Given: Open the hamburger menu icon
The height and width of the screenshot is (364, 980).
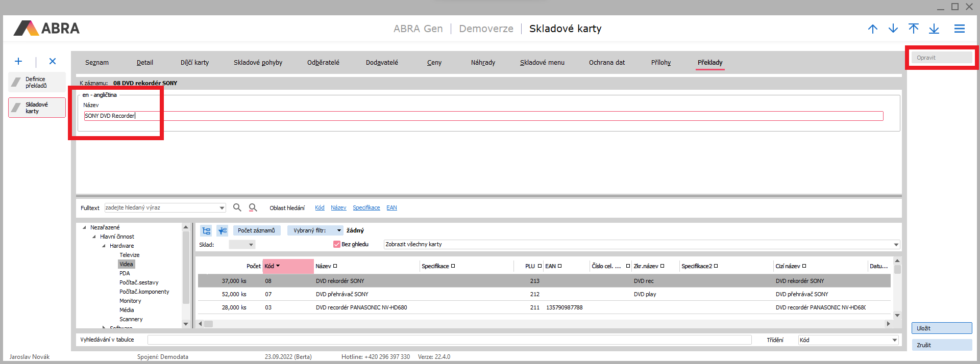Looking at the screenshot, I should click(x=960, y=29).
